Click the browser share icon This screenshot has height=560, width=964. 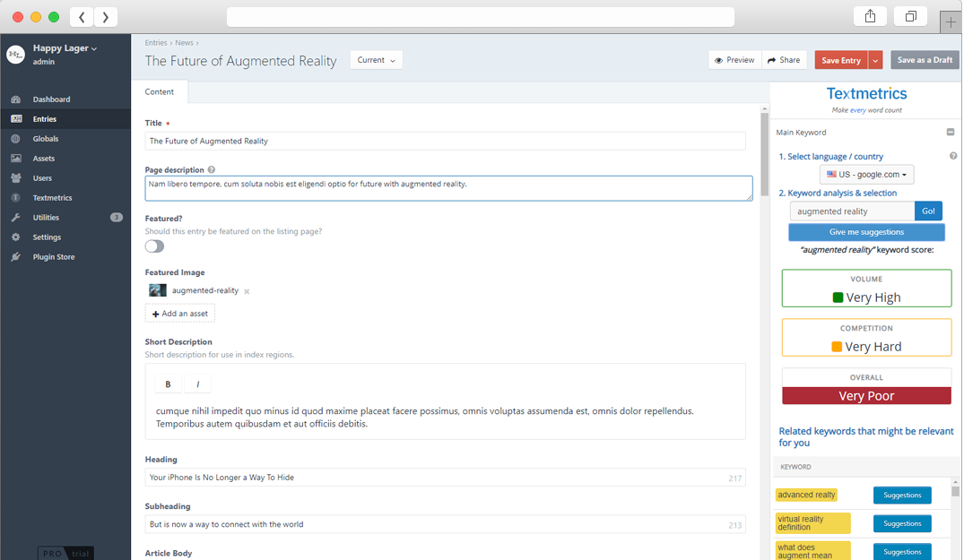coord(870,17)
